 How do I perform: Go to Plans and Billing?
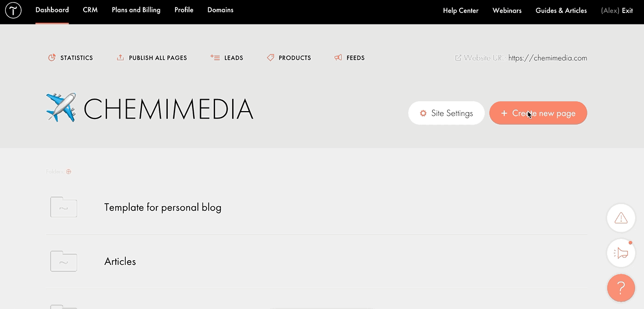(x=136, y=10)
